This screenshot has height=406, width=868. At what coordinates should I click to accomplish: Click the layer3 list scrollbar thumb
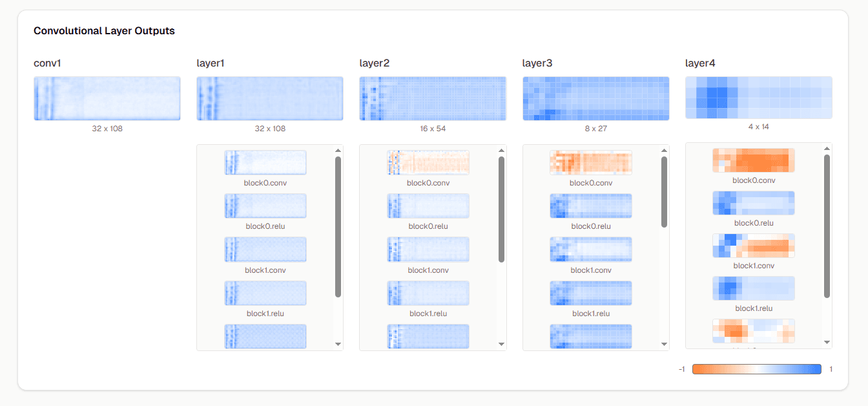[664, 192]
